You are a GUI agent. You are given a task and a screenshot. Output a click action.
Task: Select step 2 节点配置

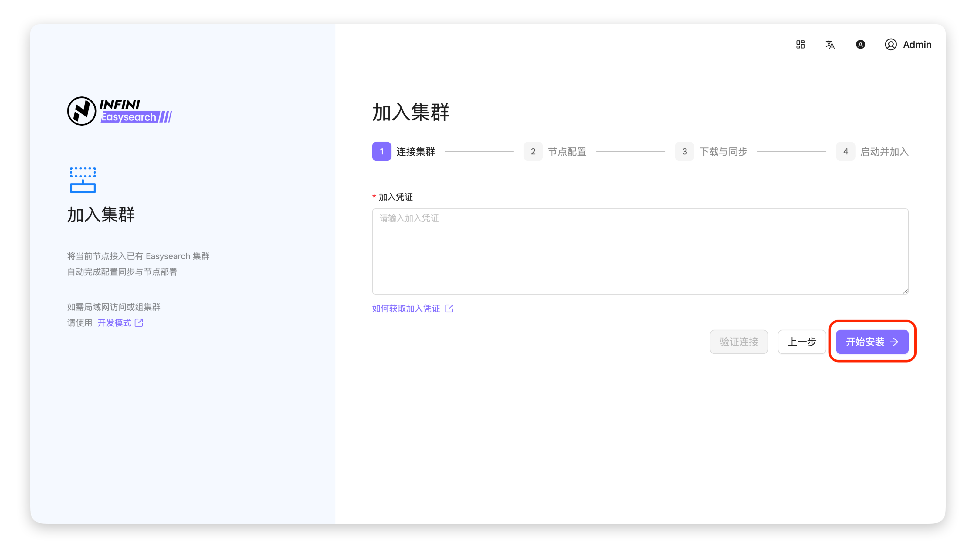tap(555, 152)
